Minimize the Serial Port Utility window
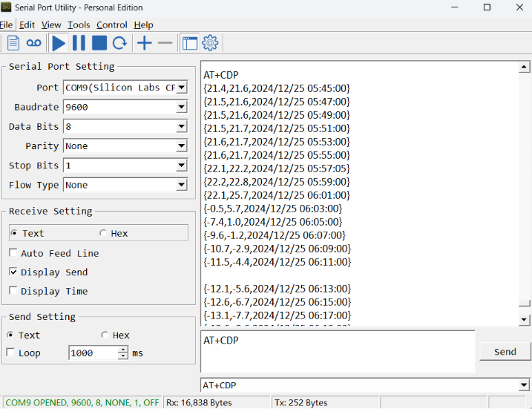 [455, 7]
